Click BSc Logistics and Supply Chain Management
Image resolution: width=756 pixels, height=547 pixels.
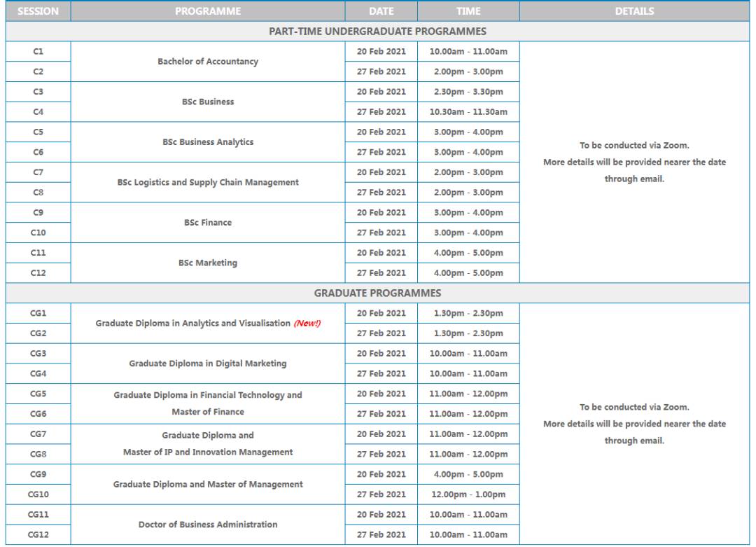click(x=208, y=183)
